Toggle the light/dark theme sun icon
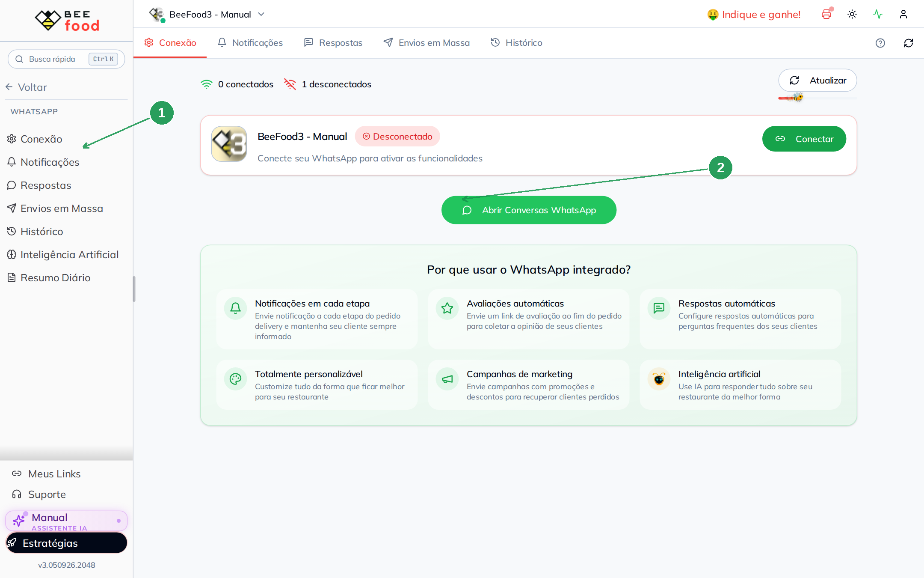Viewport: 924px width, 578px height. (852, 14)
